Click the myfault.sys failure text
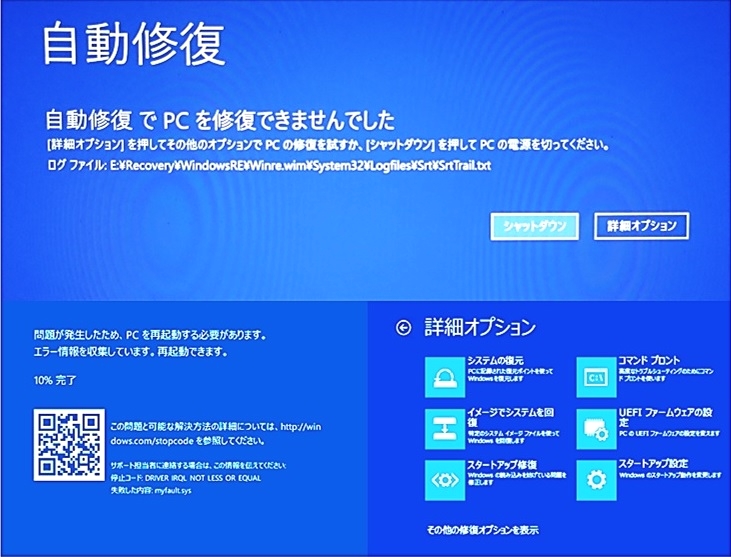Image resolution: width=731 pixels, height=557 pixels. tap(173, 491)
